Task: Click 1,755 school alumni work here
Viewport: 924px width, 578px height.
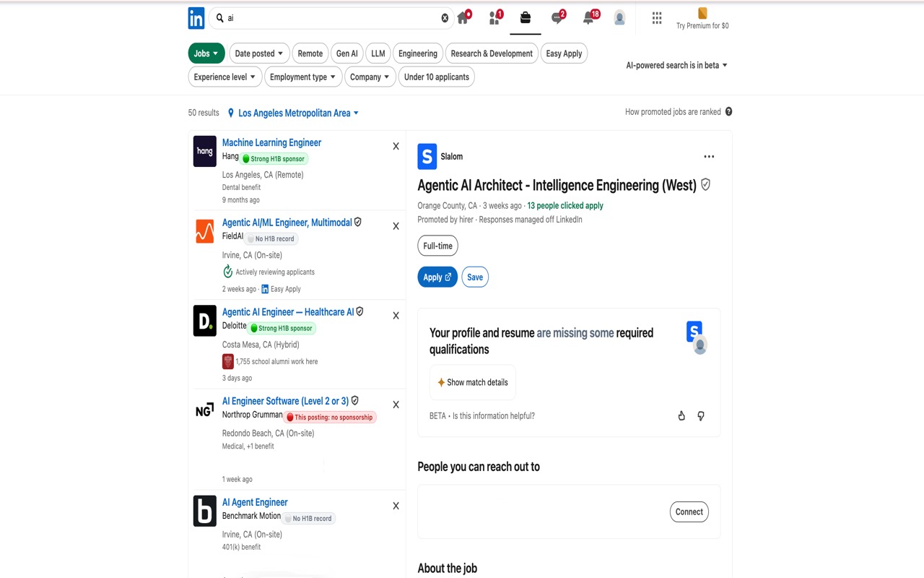Action: [x=276, y=361]
